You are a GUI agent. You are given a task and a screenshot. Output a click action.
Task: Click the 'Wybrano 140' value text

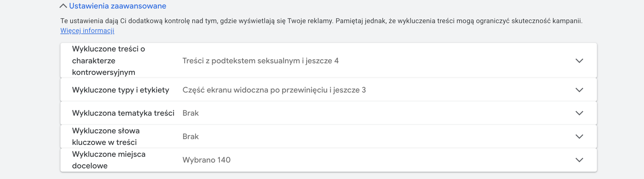(x=206, y=160)
